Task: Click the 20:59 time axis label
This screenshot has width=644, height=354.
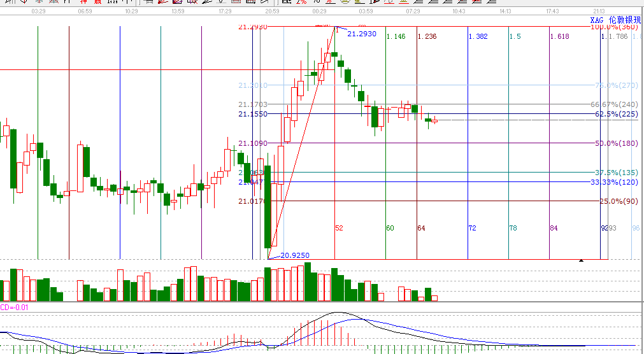Action: pyautogui.click(x=272, y=11)
